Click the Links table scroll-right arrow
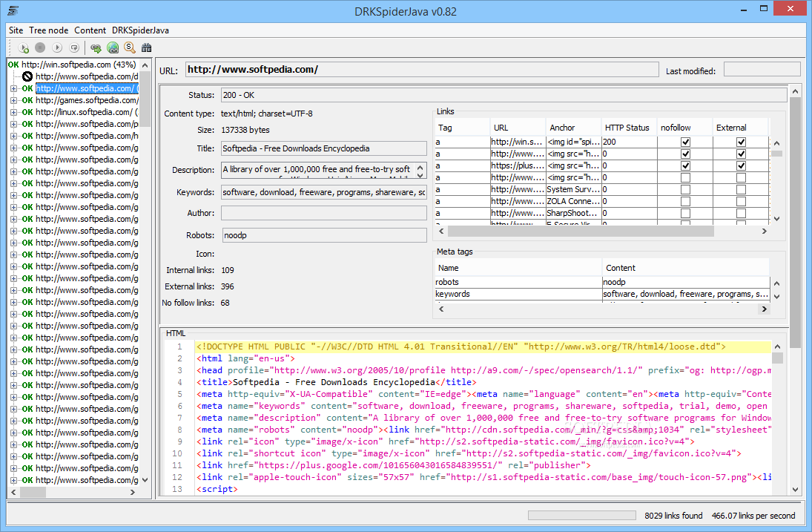This screenshot has height=532, width=812. 764,231
